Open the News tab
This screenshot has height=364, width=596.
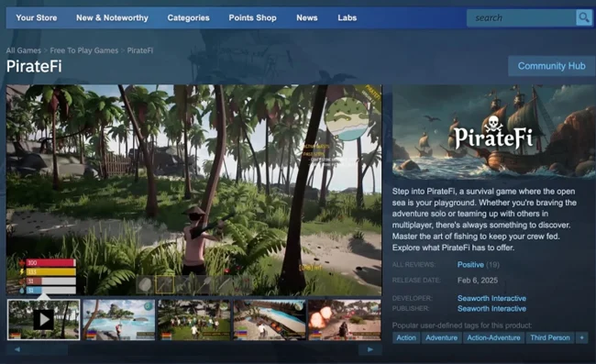307,17
